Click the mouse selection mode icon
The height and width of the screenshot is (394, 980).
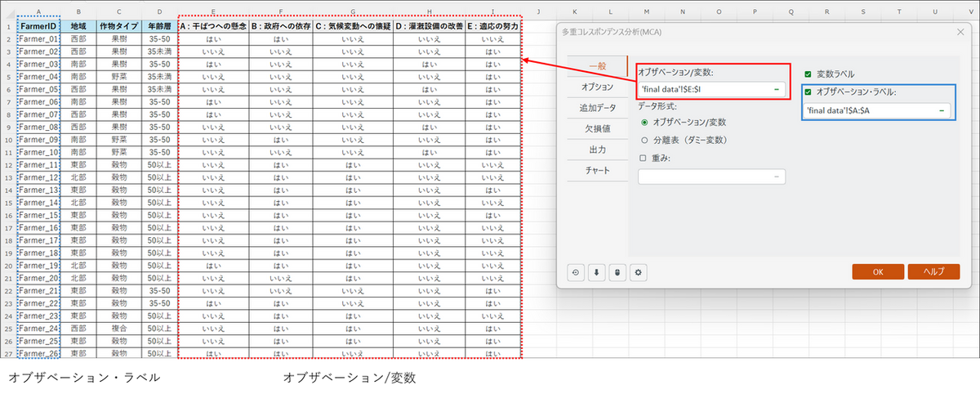click(617, 272)
